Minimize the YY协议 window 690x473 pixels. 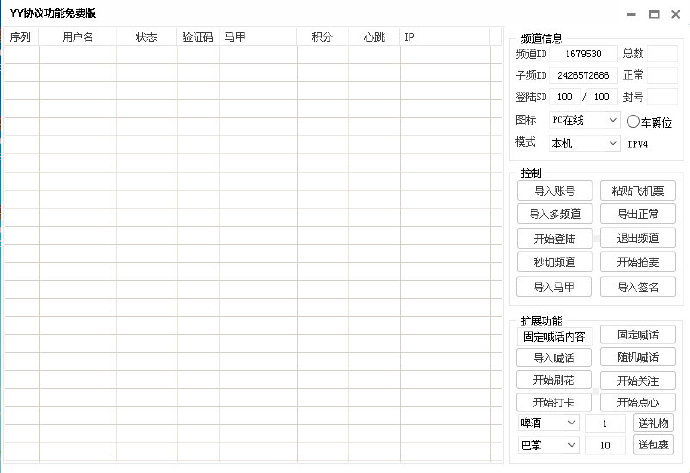(631, 15)
